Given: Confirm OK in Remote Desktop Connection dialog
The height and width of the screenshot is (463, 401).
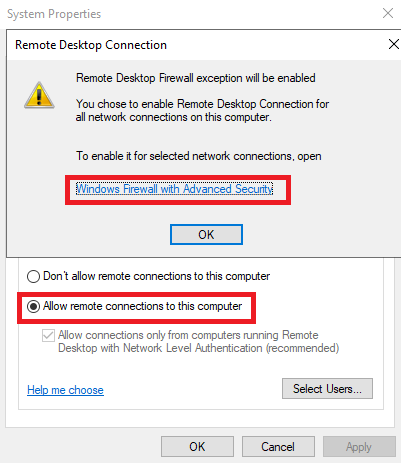Looking at the screenshot, I should point(206,235).
